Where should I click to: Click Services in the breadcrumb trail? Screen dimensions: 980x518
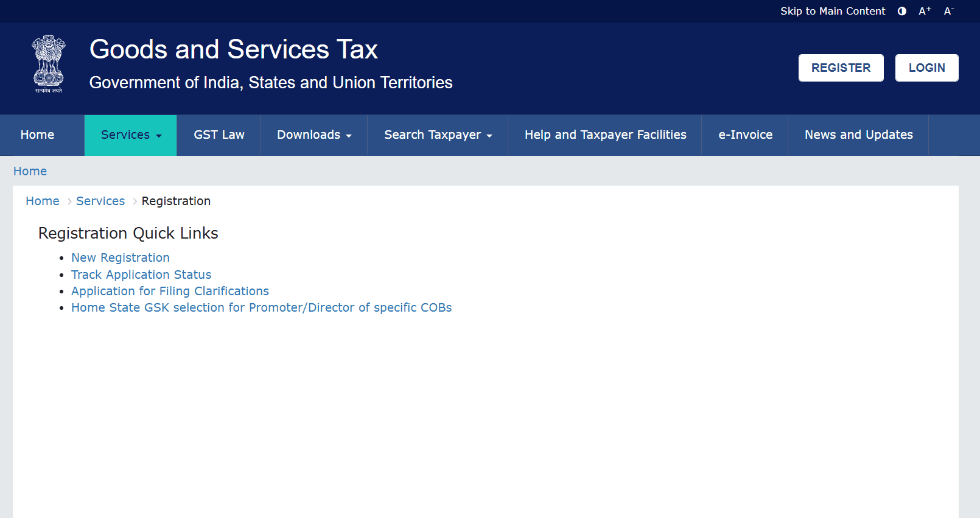100,201
